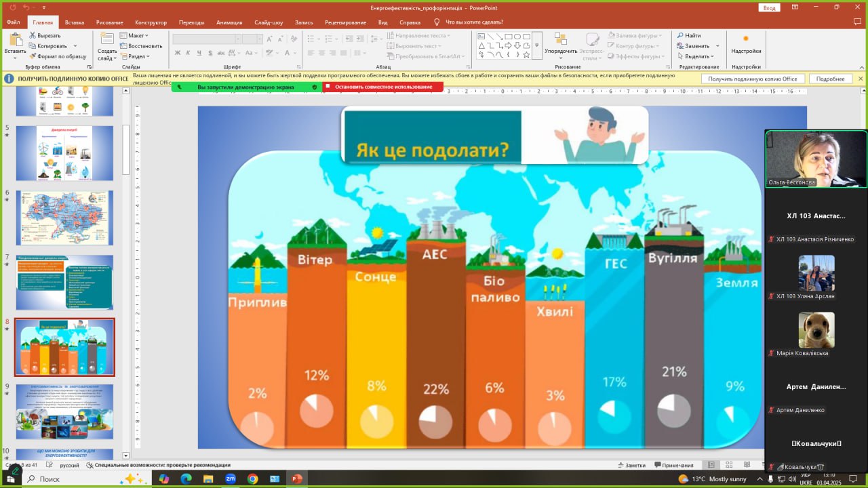Screen dimensions: 868x488
Task: Cut selection with Вырезать
Action: coord(45,35)
